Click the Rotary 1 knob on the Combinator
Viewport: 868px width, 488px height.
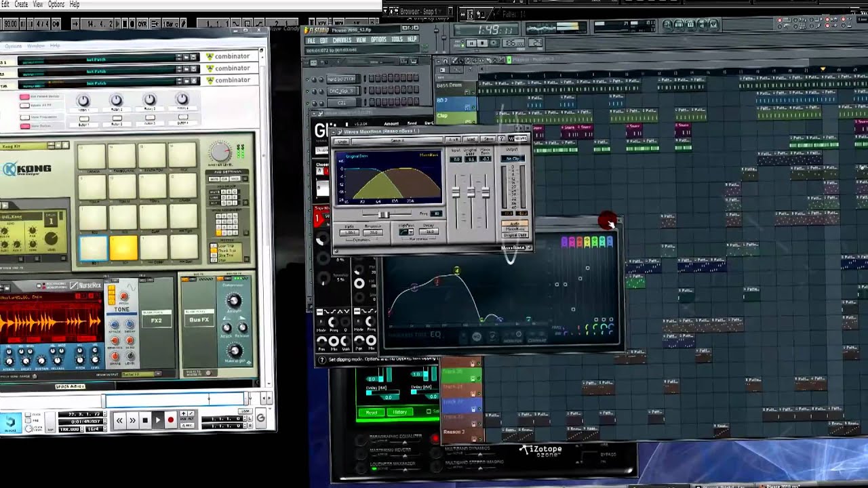(83, 100)
